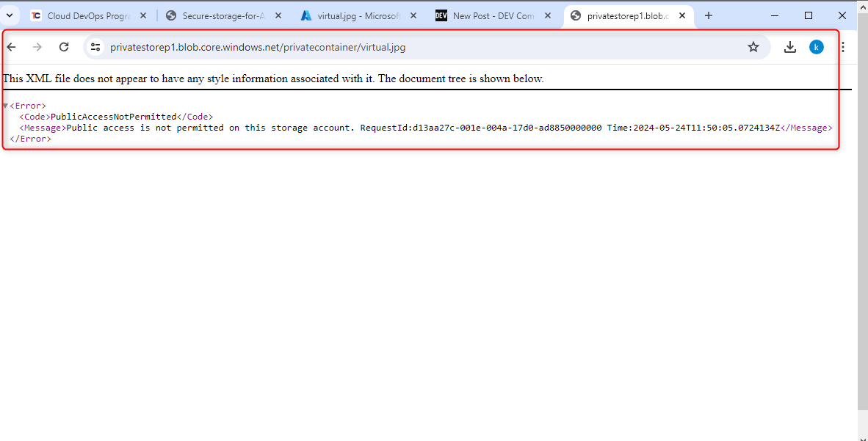Open the Downloads icon in toolbar

[x=790, y=47]
